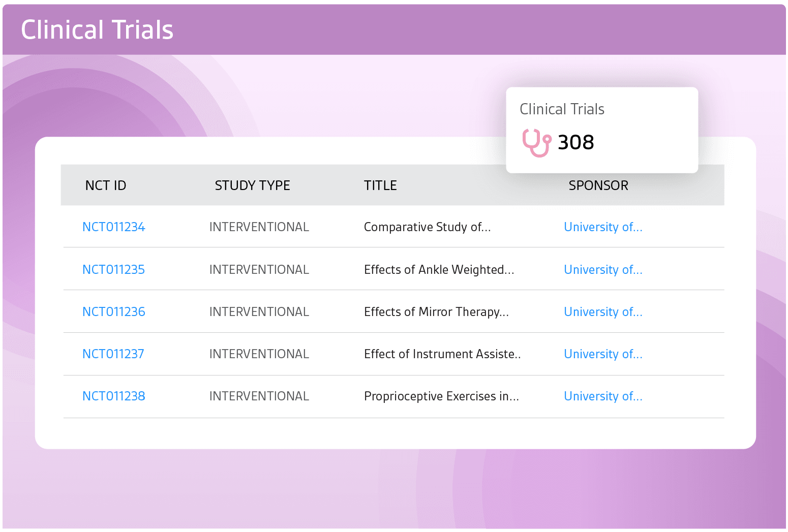
Task: Select title 'Effects of Ankle Weighted...'
Action: pos(439,270)
